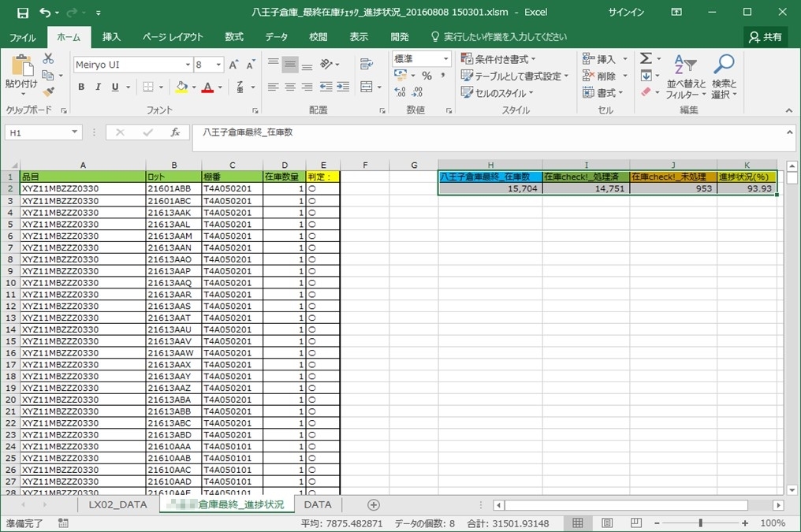Screen dimensions: 801x532
Task: Click the Wrap Text icon
Action: [x=367, y=65]
